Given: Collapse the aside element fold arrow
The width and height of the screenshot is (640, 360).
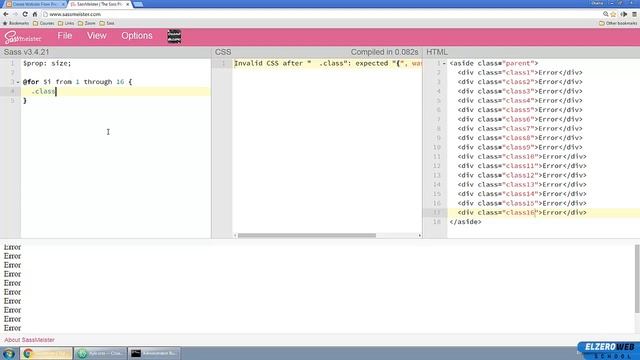Looking at the screenshot, I should [444, 63].
